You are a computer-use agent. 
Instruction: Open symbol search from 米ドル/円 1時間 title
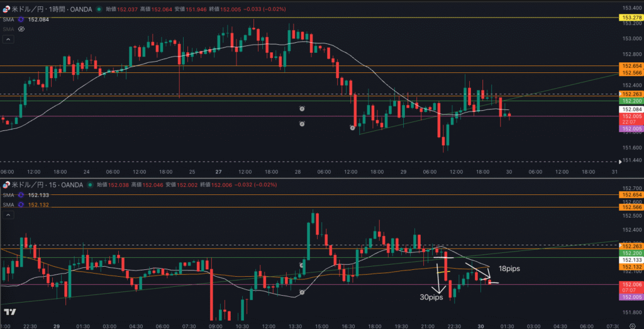coord(43,9)
